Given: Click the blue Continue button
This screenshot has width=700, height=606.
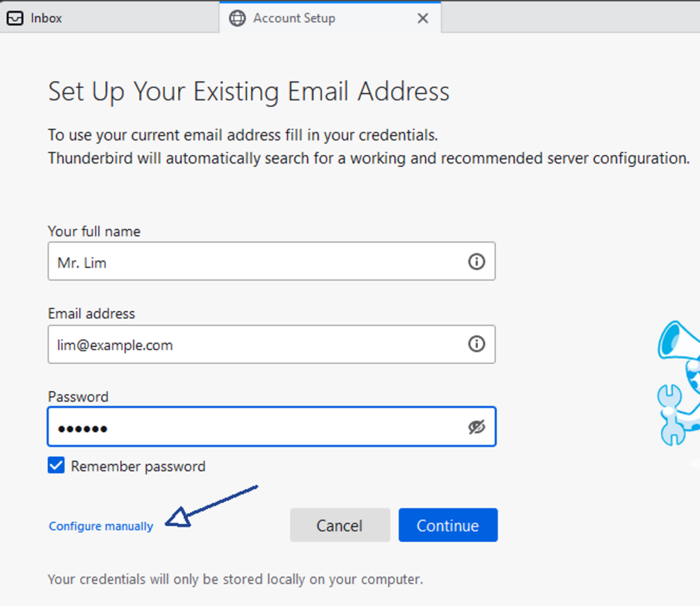Looking at the screenshot, I should [448, 525].
